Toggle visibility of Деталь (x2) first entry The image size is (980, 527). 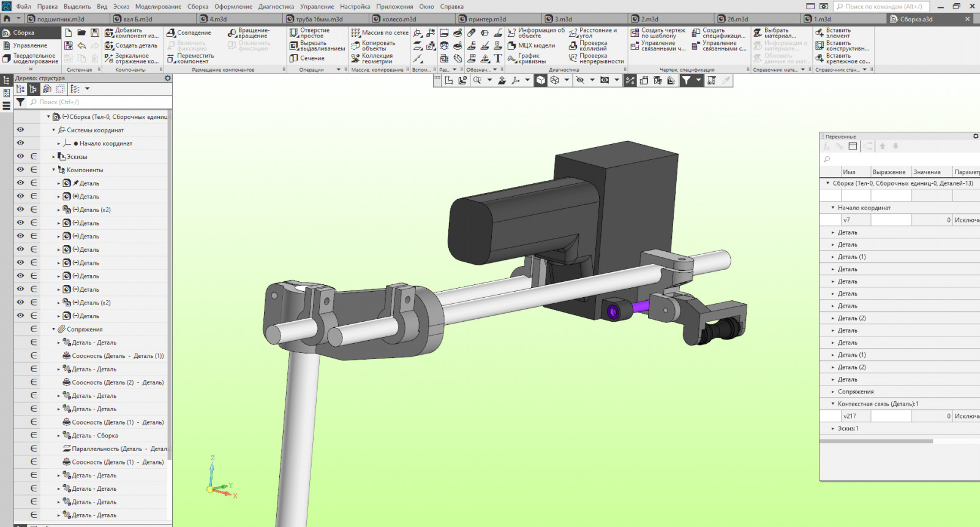(x=20, y=210)
